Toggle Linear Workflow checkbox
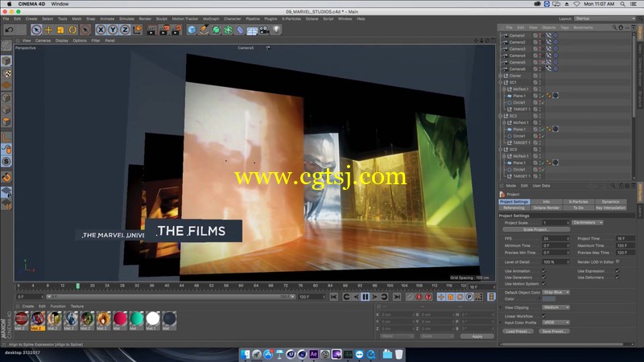 544,316
